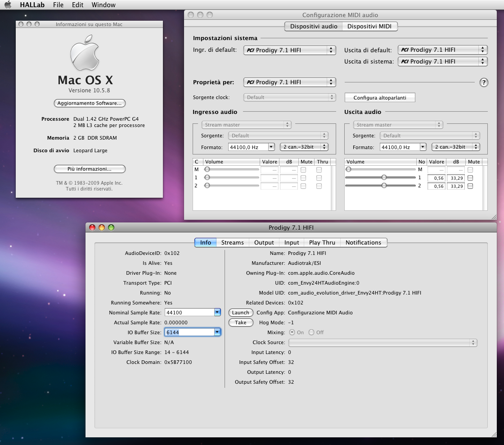
Task: Open Ingresso audio sample rate format dropdown
Action: coord(271,147)
